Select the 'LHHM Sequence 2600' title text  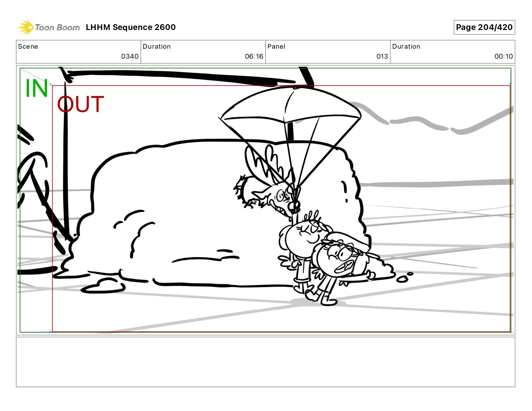131,27
